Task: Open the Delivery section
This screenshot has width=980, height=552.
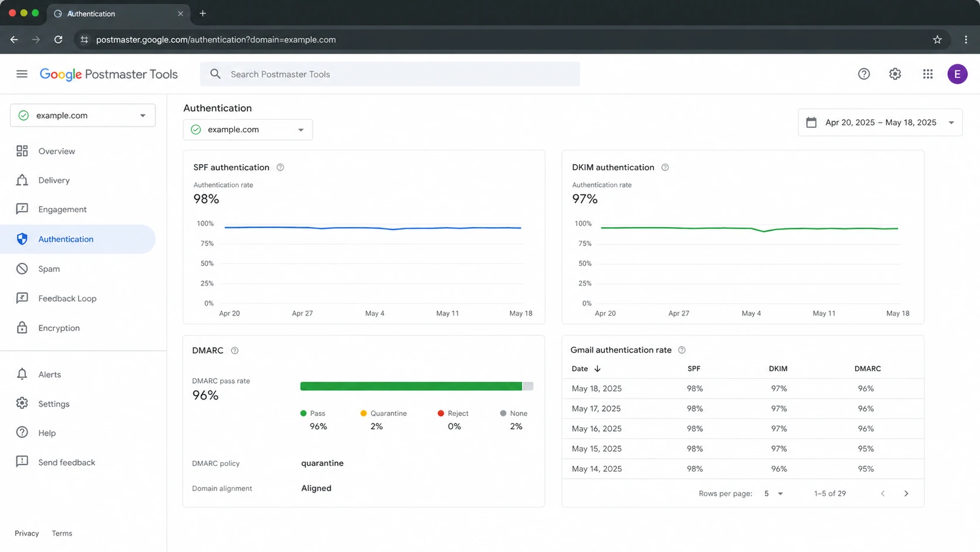Action: (x=54, y=180)
